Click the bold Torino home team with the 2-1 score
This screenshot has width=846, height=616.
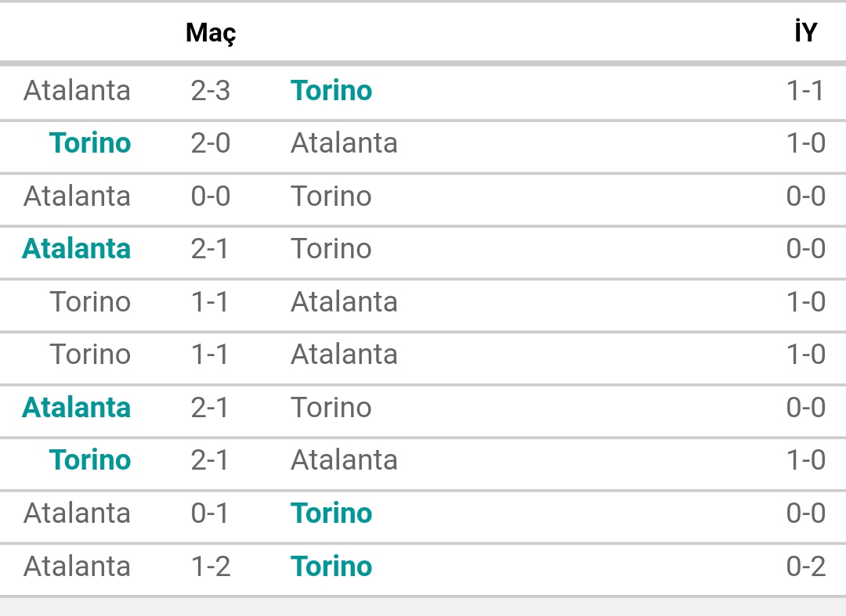pyautogui.click(x=90, y=460)
